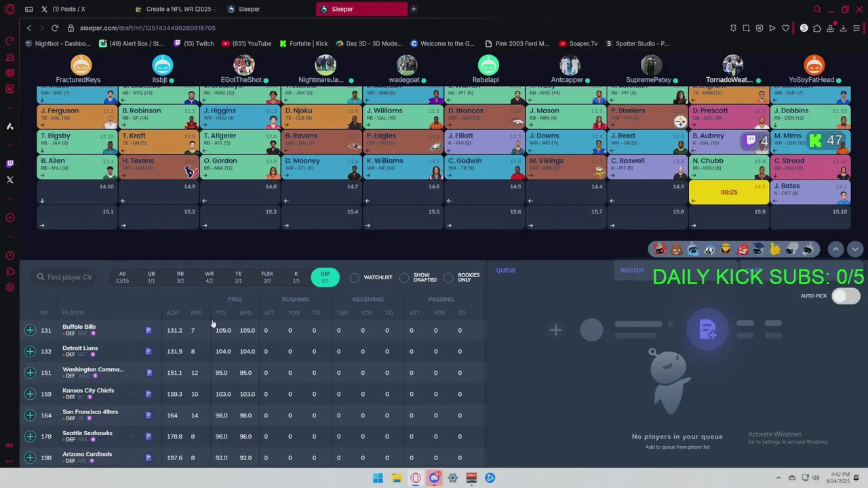
Task: Open Windows Settings from the taskbar
Action: coord(453,478)
